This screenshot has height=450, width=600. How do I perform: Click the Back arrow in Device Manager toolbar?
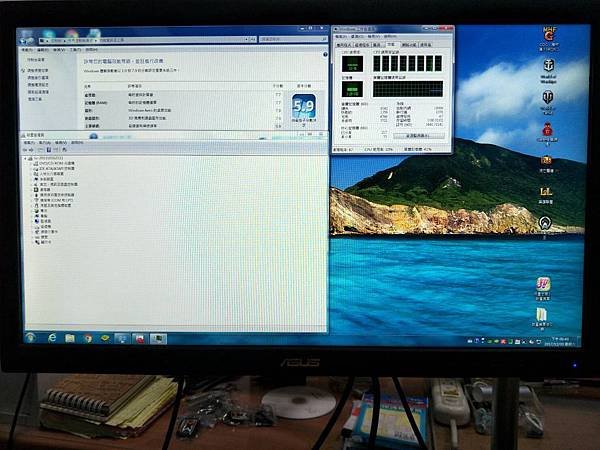(25, 150)
